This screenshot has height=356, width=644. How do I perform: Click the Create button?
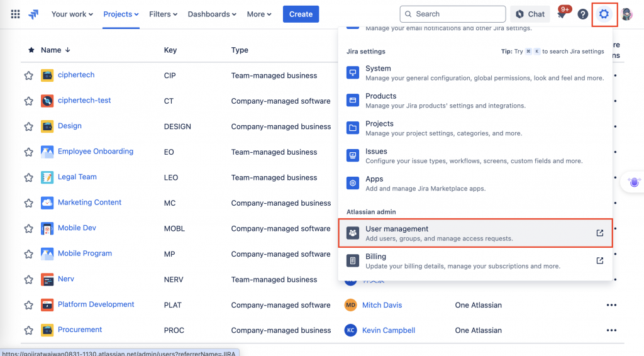301,14
